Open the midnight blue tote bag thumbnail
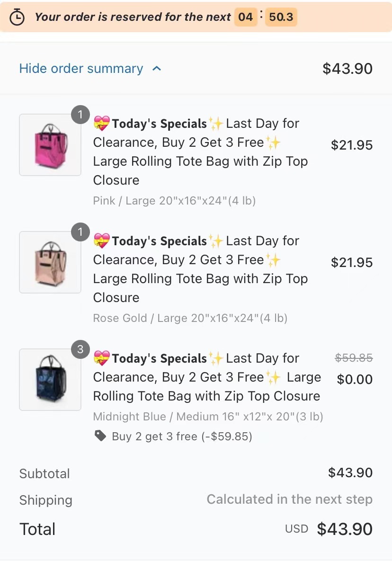392x561 pixels. (x=50, y=380)
